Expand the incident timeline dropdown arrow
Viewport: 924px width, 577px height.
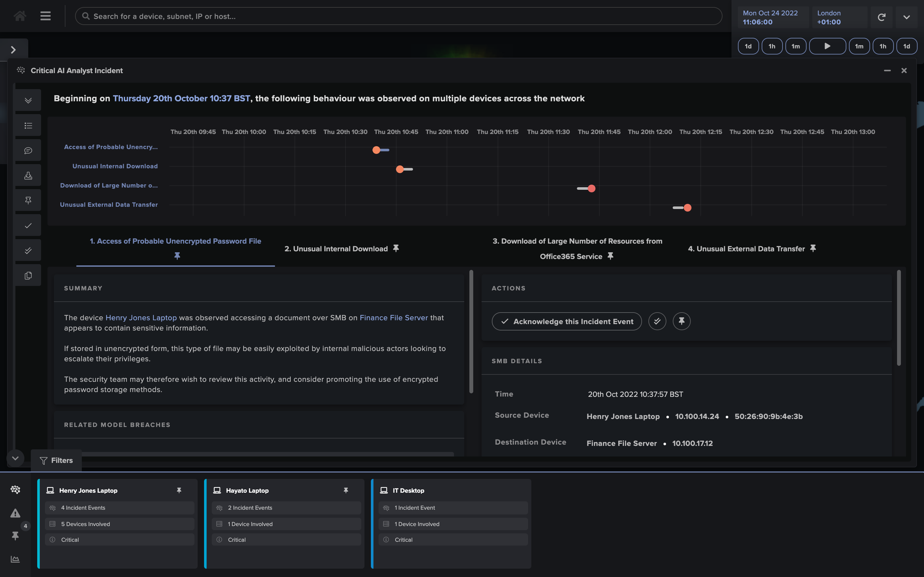[27, 100]
